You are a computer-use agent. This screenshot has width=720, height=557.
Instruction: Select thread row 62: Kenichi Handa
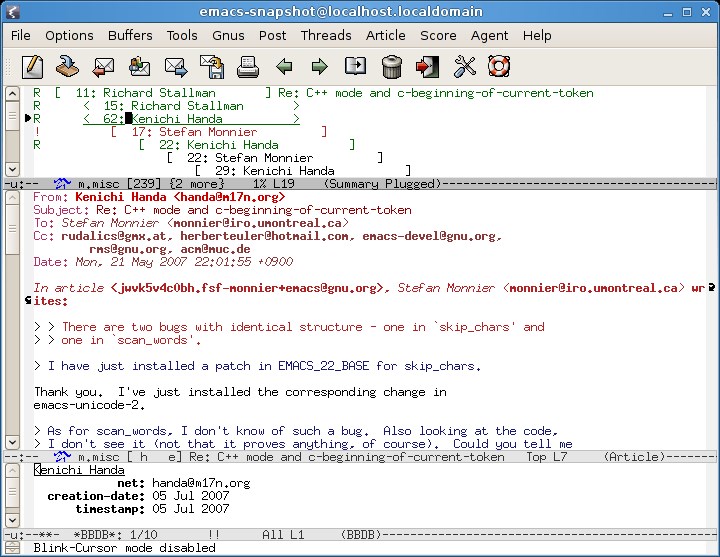click(166, 119)
